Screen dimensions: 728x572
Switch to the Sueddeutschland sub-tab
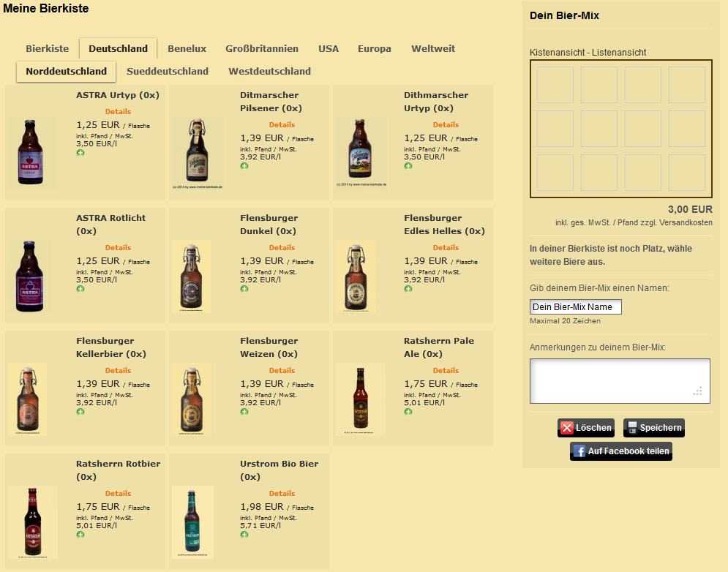(168, 72)
